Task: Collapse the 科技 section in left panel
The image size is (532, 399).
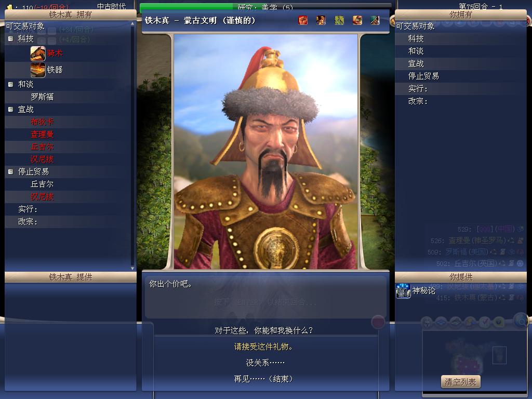Action: click(11, 38)
